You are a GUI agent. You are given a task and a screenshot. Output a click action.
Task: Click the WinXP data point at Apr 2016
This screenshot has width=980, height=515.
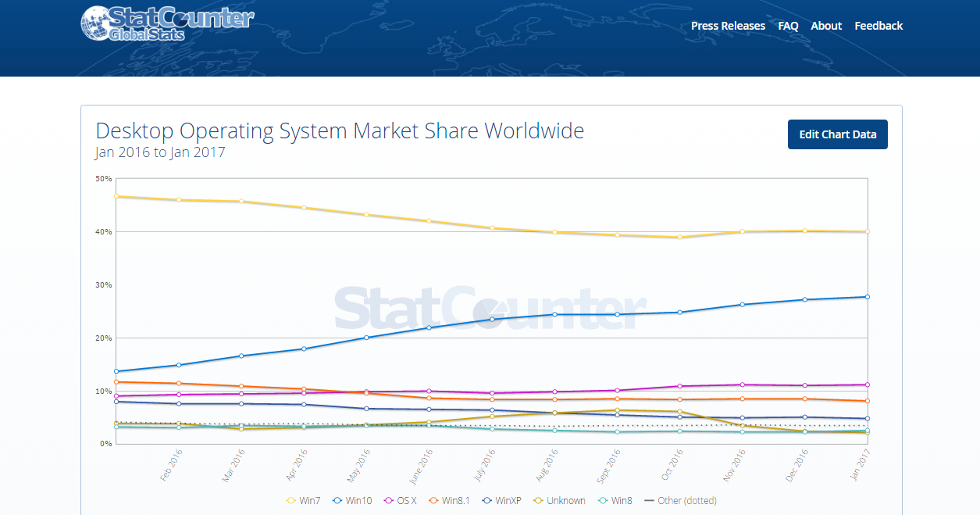coord(304,404)
